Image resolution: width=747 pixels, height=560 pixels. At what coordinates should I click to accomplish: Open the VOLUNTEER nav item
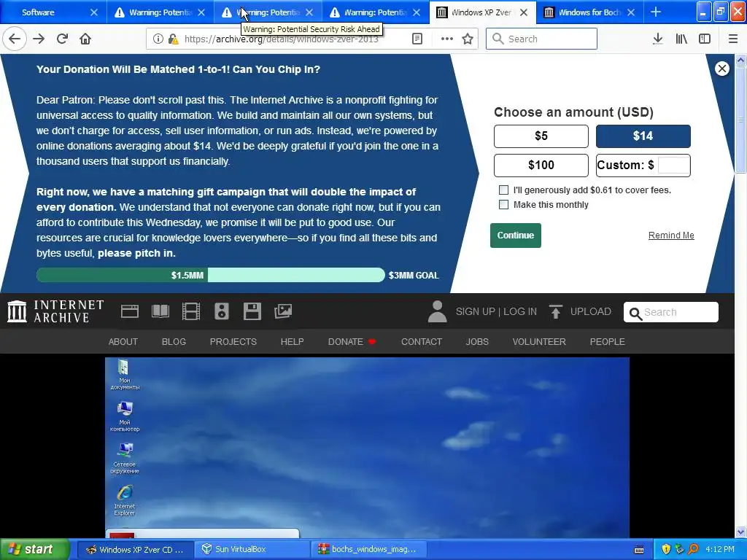539,342
